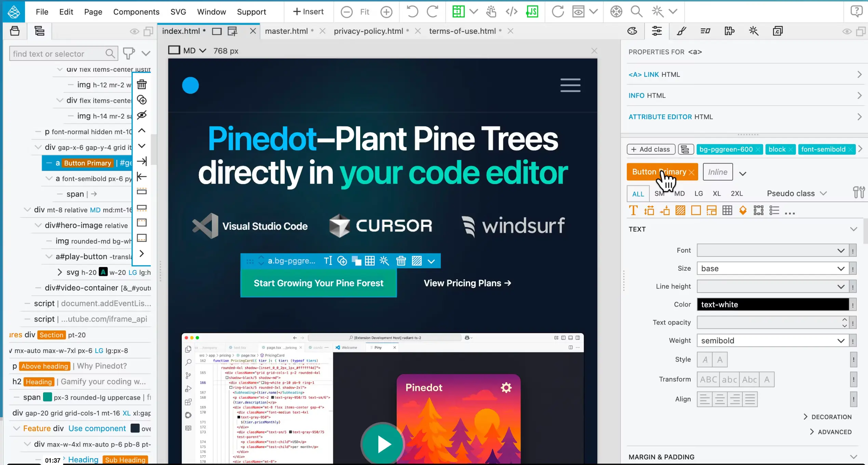Viewport: 868px width, 465px height.
Task: Select the Text properties T icon
Action: [x=633, y=210]
